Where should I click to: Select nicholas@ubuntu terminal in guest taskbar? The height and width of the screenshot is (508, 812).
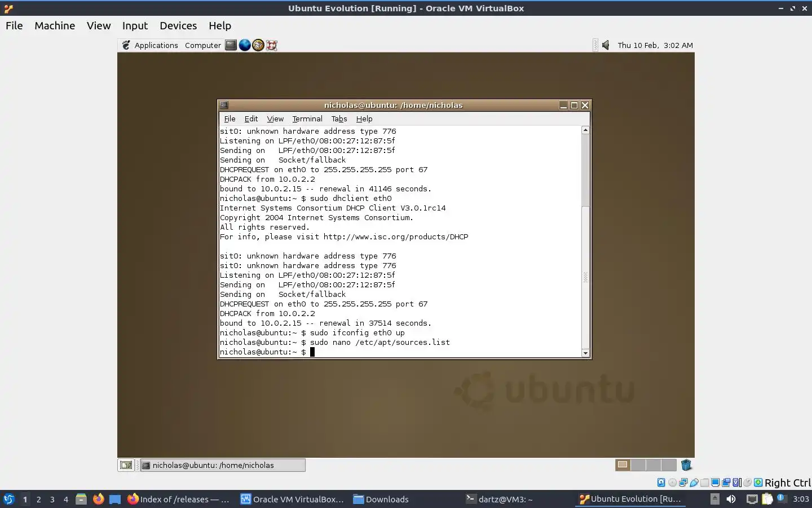[x=223, y=465]
